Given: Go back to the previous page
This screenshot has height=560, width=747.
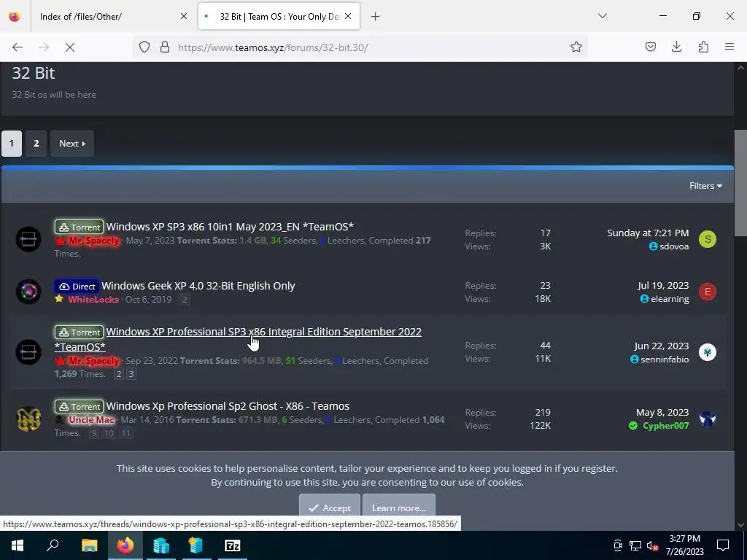Looking at the screenshot, I should 18,47.
